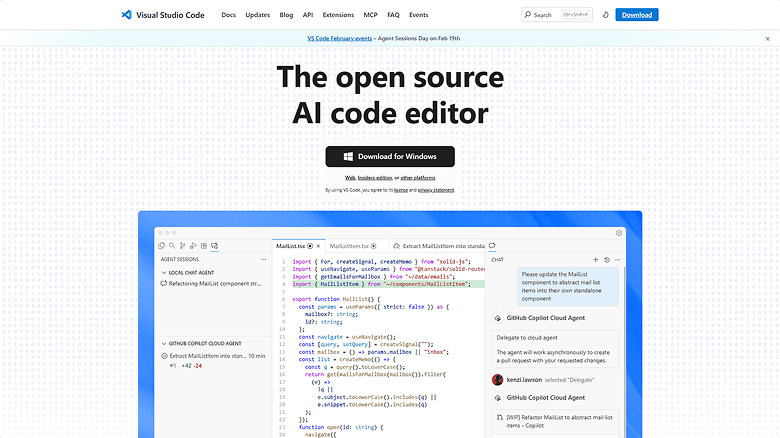Collapse the GitHub Copilot Cloud Agent section
This screenshot has width=780, height=438.
pos(201,343)
